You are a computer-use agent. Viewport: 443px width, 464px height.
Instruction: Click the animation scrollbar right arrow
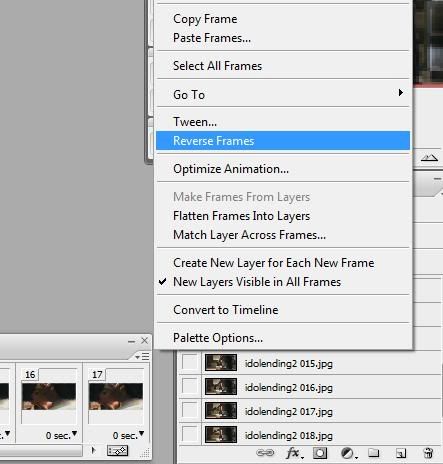[93, 451]
